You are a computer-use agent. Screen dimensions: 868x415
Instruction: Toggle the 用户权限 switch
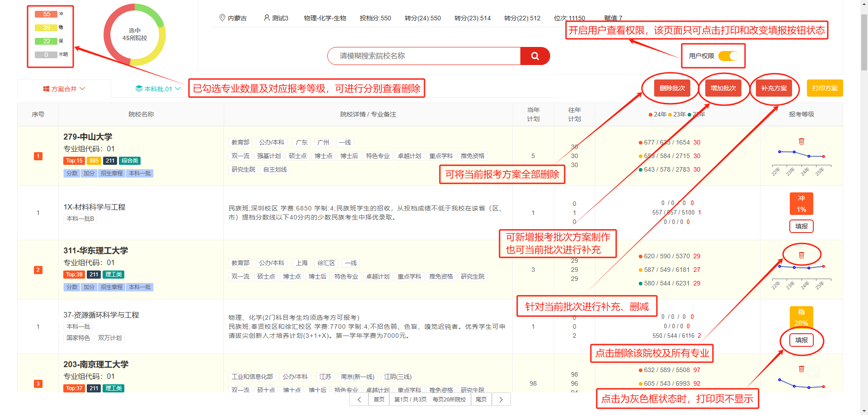[x=728, y=56]
